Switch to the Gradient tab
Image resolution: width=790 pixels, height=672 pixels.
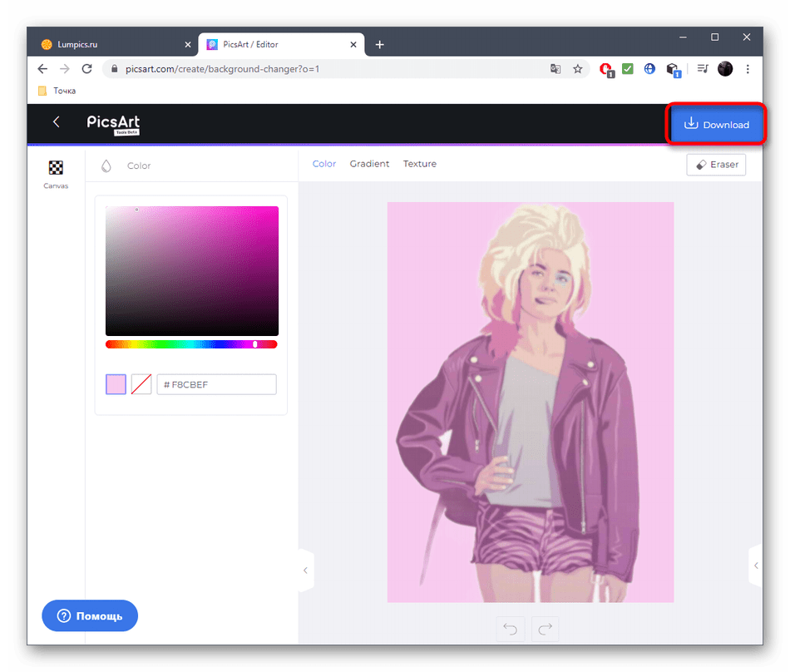(369, 164)
